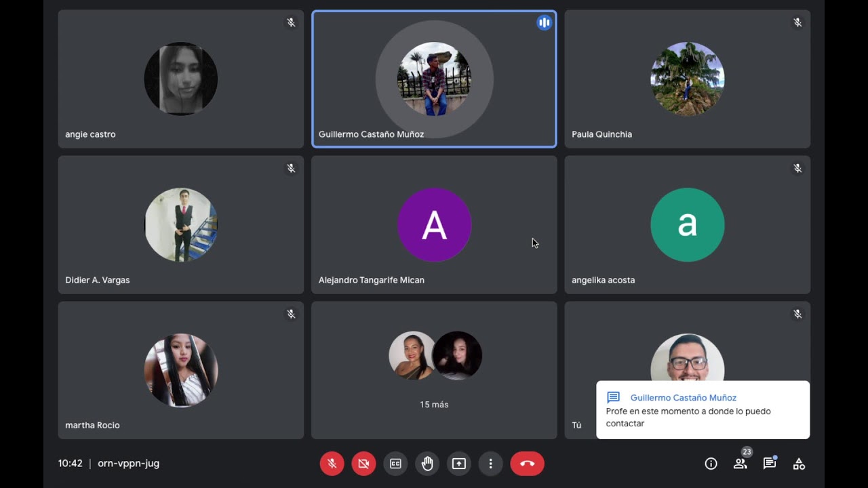Click muted mic icon on martha Rocio tile
The width and height of the screenshot is (868, 488).
click(x=291, y=314)
